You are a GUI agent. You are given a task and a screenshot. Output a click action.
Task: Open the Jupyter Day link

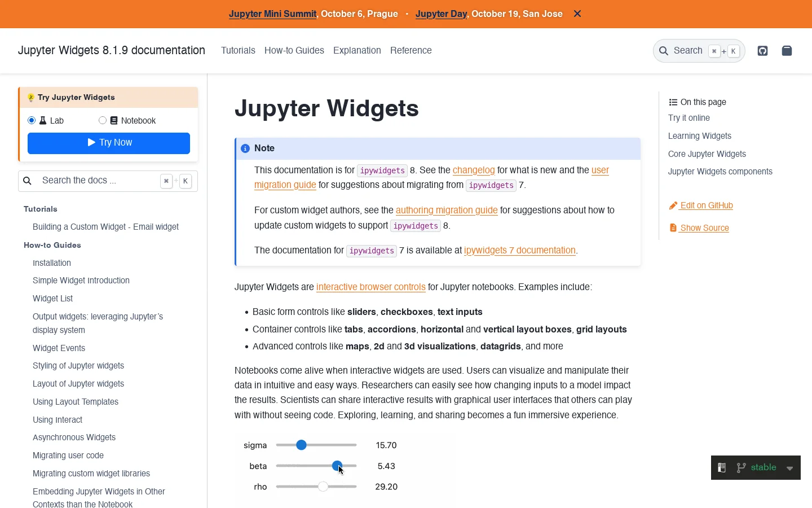[442, 14]
